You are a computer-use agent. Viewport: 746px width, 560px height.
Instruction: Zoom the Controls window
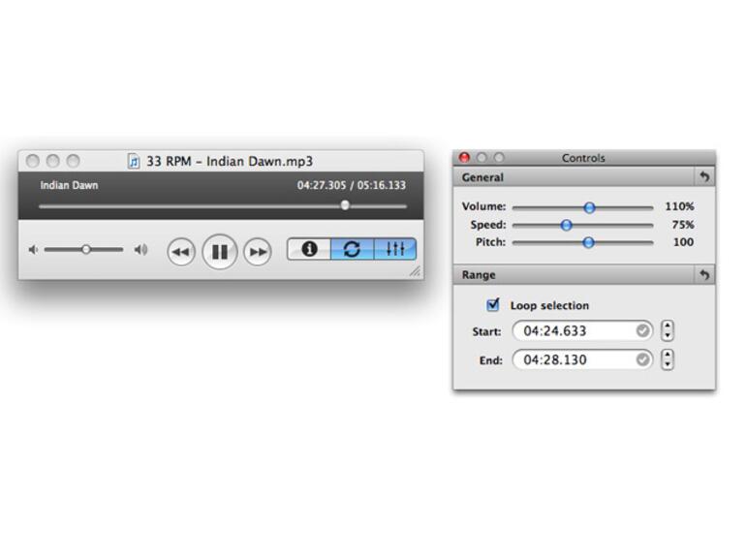click(499, 158)
